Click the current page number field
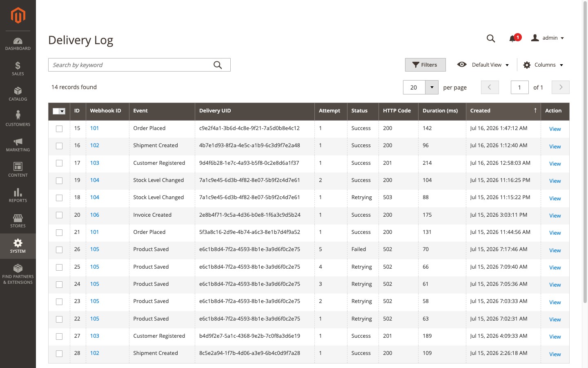This screenshot has height=368, width=588. tap(519, 87)
